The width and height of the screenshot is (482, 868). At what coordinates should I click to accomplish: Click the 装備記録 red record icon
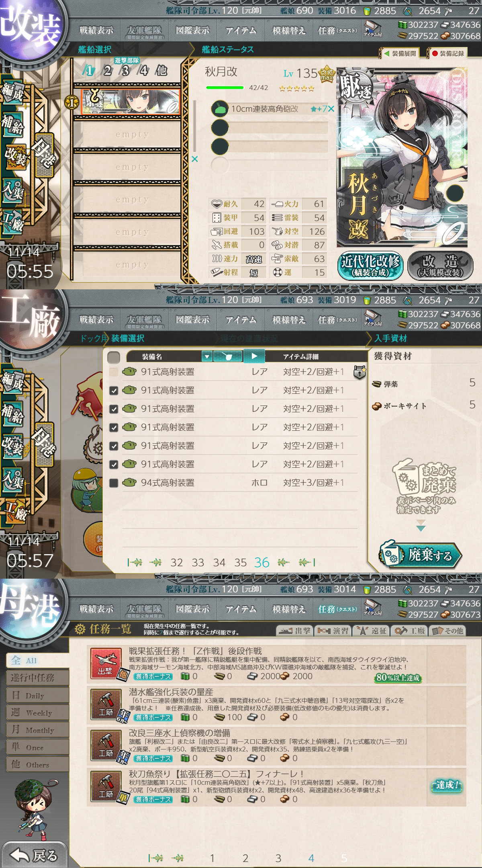click(448, 53)
